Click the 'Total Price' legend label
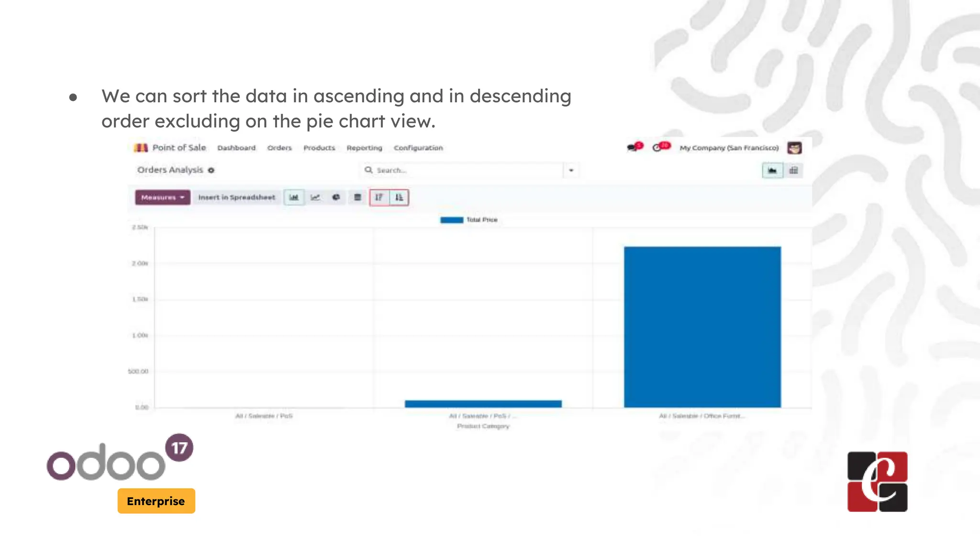 pyautogui.click(x=482, y=220)
